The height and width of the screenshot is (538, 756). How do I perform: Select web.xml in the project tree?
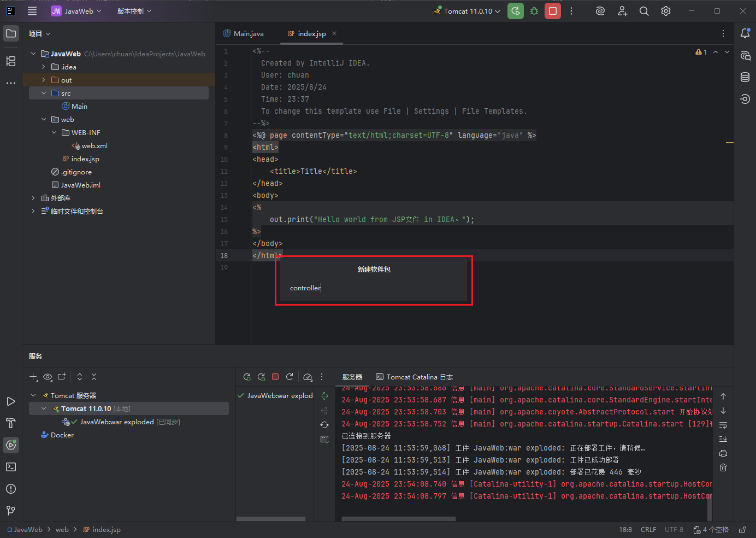pyautogui.click(x=94, y=145)
